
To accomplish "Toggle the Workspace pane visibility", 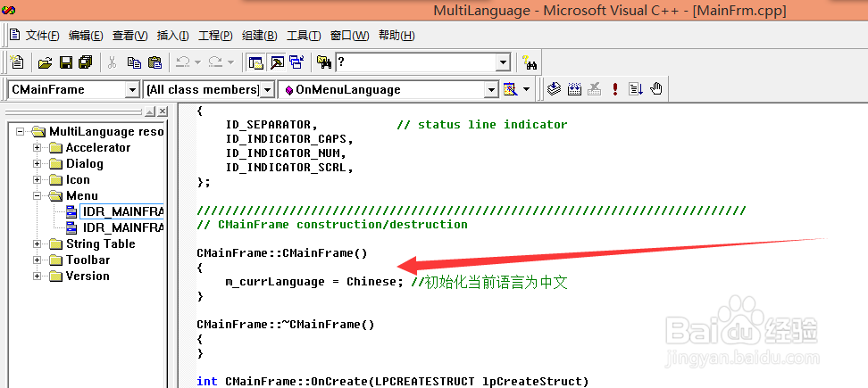I will click(255, 62).
